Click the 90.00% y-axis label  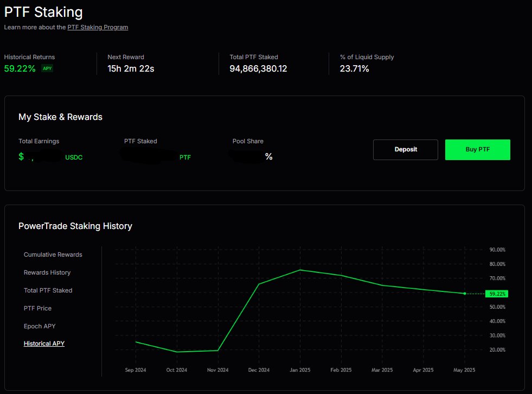click(x=497, y=250)
